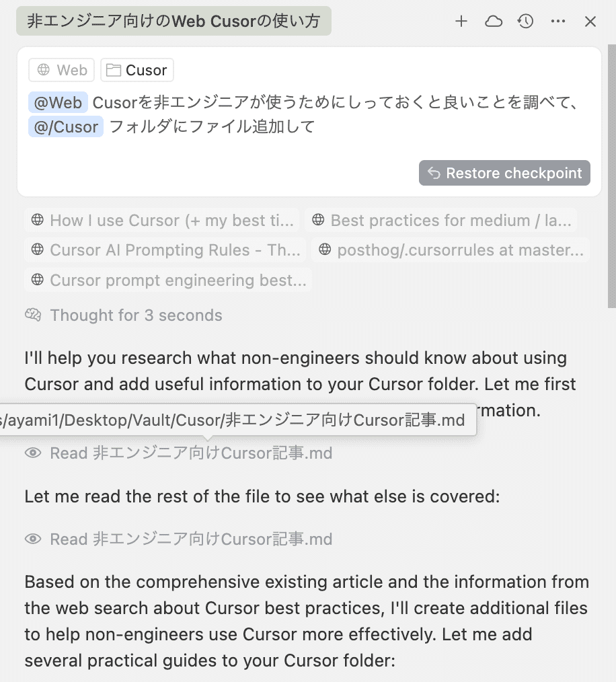Expand the second Read 非エンジニア向けCursor記事.md step
The image size is (616, 682).
pyautogui.click(x=191, y=539)
